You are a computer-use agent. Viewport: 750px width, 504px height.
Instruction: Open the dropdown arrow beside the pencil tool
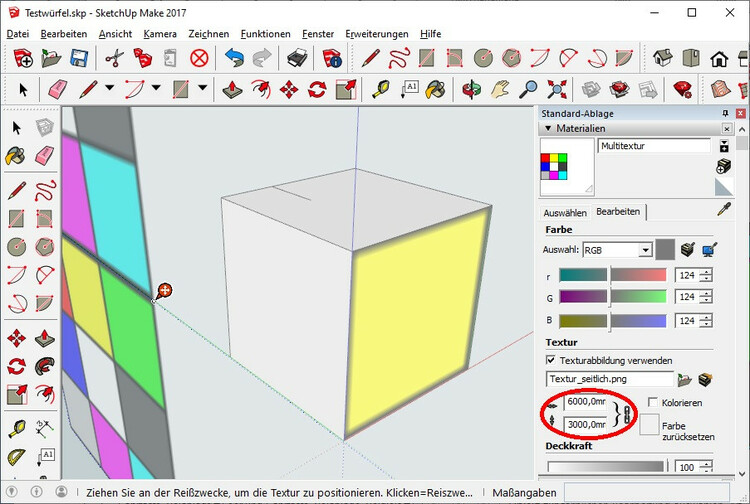pyautogui.click(x=110, y=88)
